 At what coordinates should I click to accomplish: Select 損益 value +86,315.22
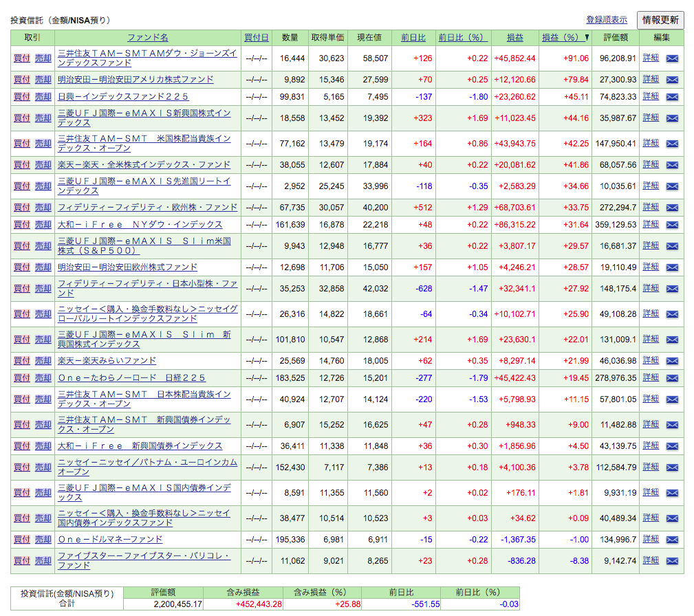point(514,224)
